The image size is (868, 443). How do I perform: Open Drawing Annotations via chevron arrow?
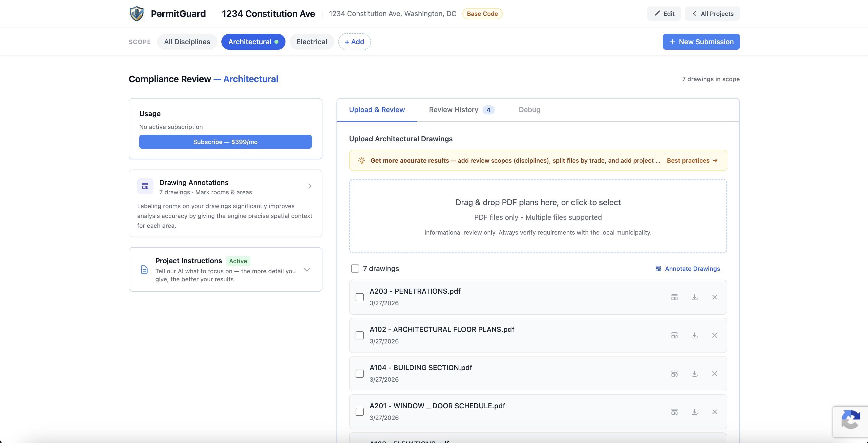point(310,186)
